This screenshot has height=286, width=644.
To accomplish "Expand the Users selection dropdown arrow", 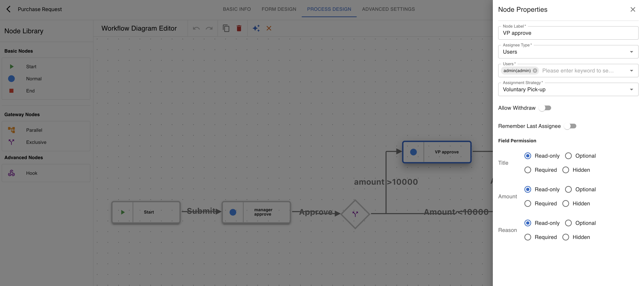I will (631, 71).
